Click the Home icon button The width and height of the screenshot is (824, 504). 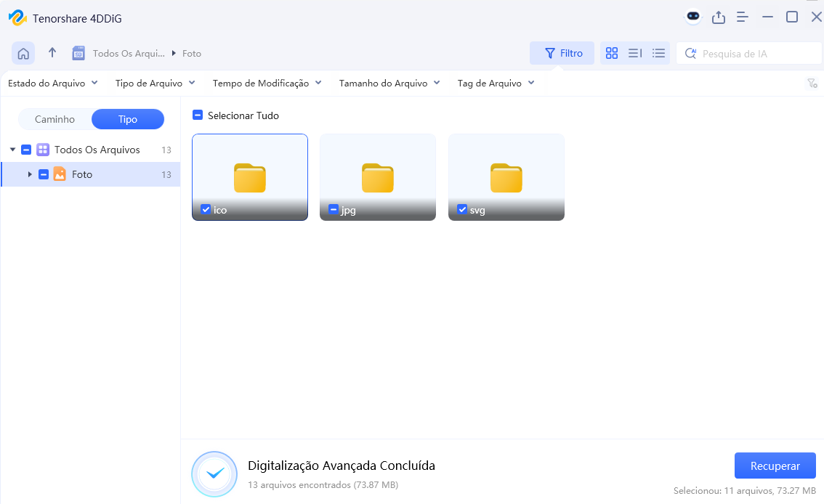pos(23,53)
